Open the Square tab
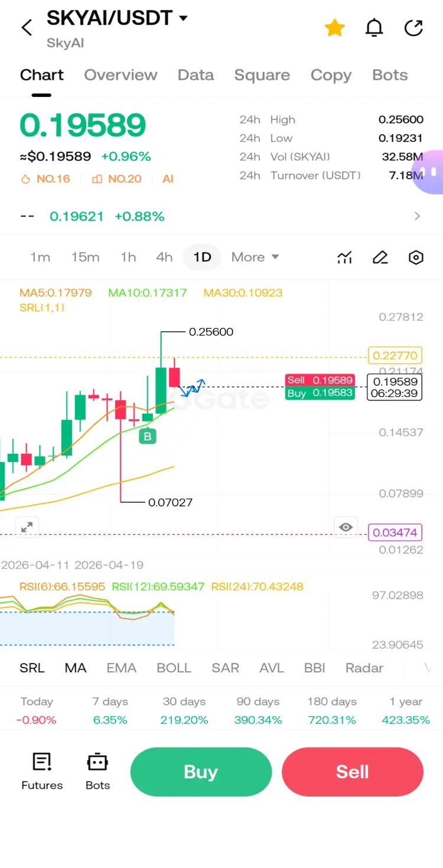The image size is (443, 868). point(262,75)
